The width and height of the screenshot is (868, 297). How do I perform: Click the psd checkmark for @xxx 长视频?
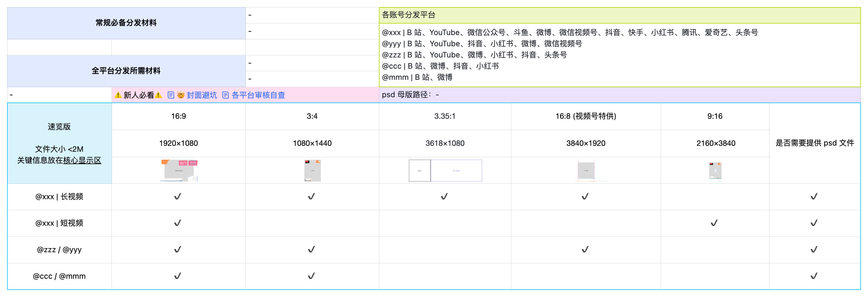(x=814, y=197)
